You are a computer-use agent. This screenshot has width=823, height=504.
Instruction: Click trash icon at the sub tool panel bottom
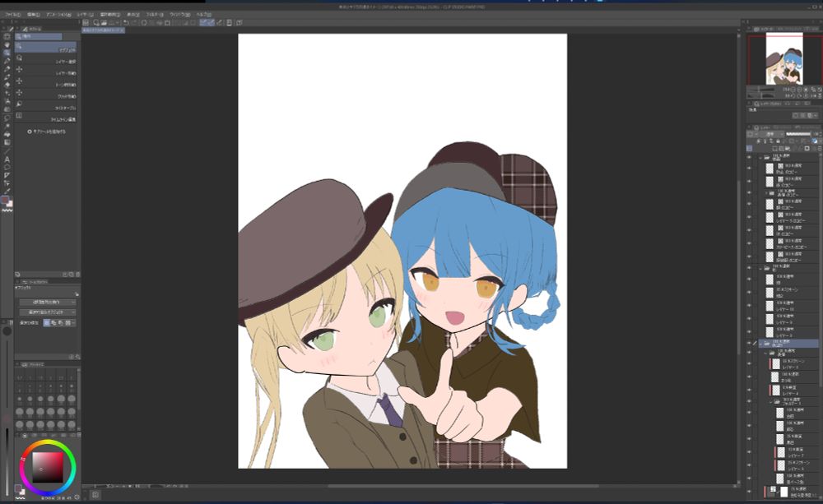(78, 275)
